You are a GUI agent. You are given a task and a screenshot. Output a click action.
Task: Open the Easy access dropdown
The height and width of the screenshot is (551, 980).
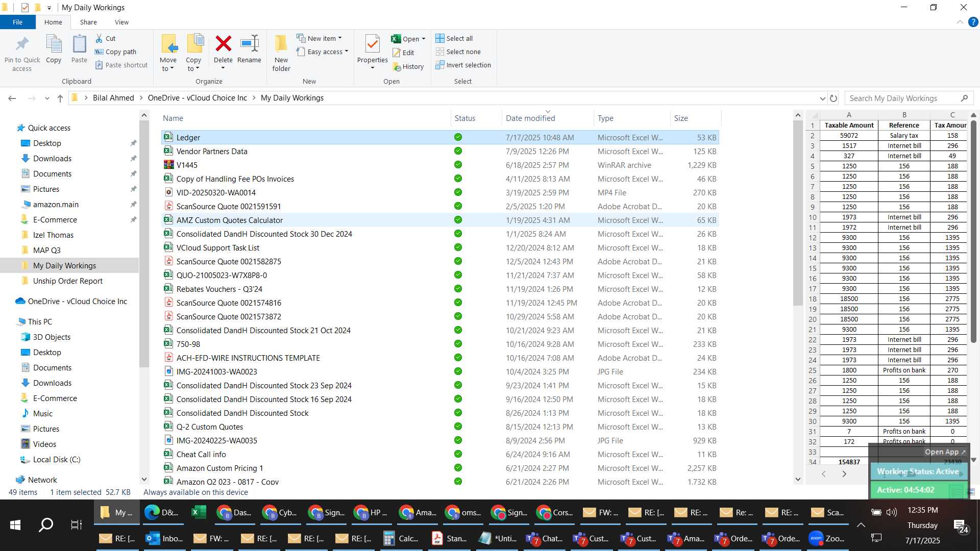(323, 52)
